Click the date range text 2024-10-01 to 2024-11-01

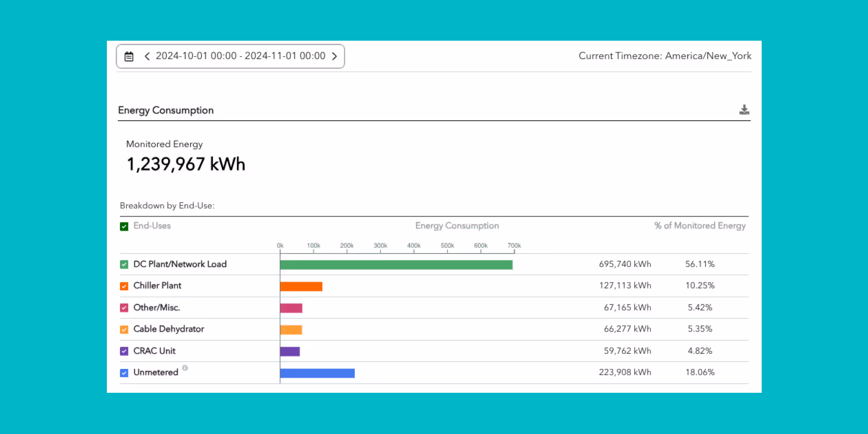240,56
